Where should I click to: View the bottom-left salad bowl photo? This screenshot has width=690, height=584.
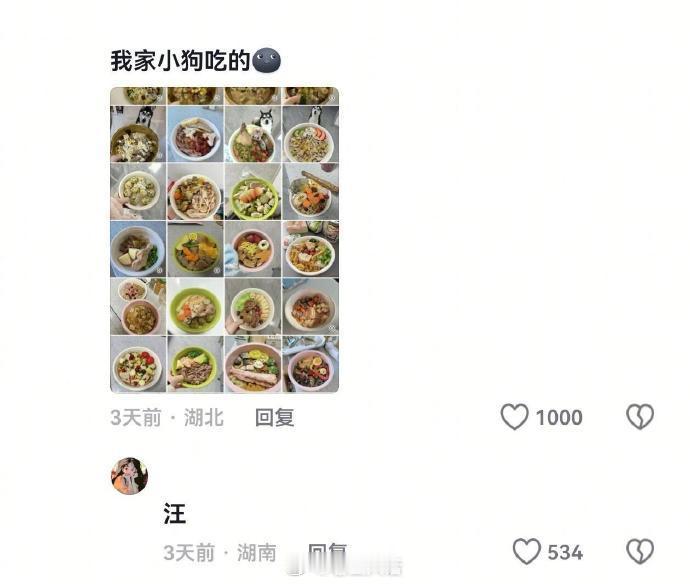(138, 364)
